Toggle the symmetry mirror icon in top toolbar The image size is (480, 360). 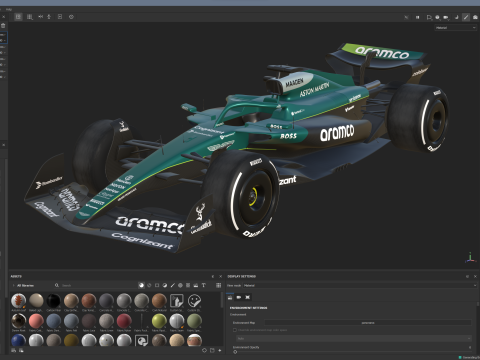point(40,16)
